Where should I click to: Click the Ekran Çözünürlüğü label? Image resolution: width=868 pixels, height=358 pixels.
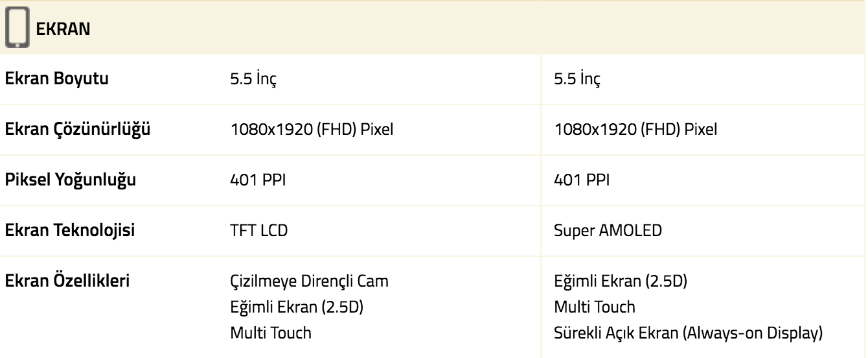[77, 129]
